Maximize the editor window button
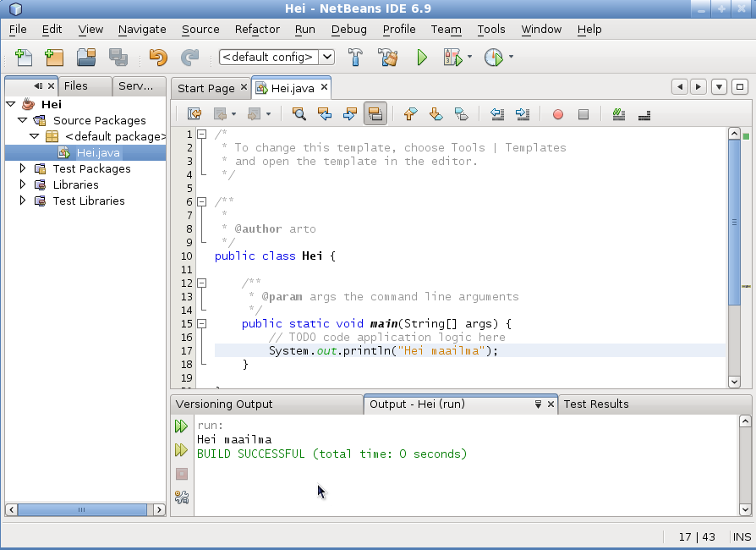The width and height of the screenshot is (756, 550). (740, 87)
